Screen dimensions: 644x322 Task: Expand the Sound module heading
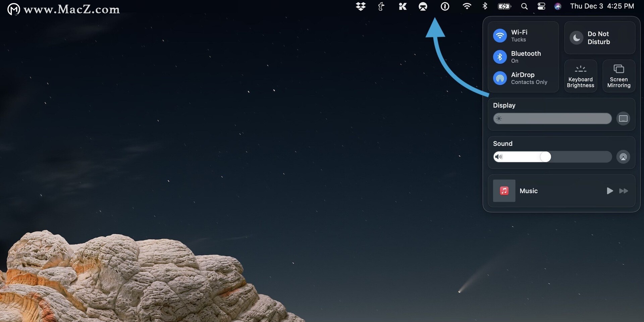[502, 144]
